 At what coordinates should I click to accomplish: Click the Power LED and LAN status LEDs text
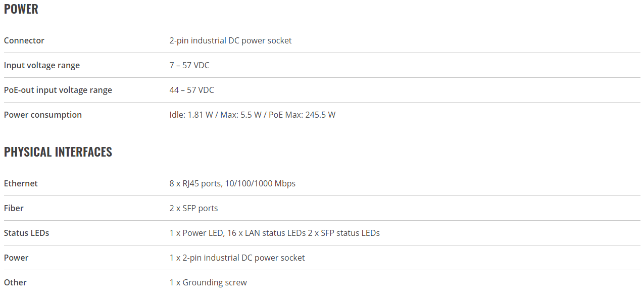275,233
